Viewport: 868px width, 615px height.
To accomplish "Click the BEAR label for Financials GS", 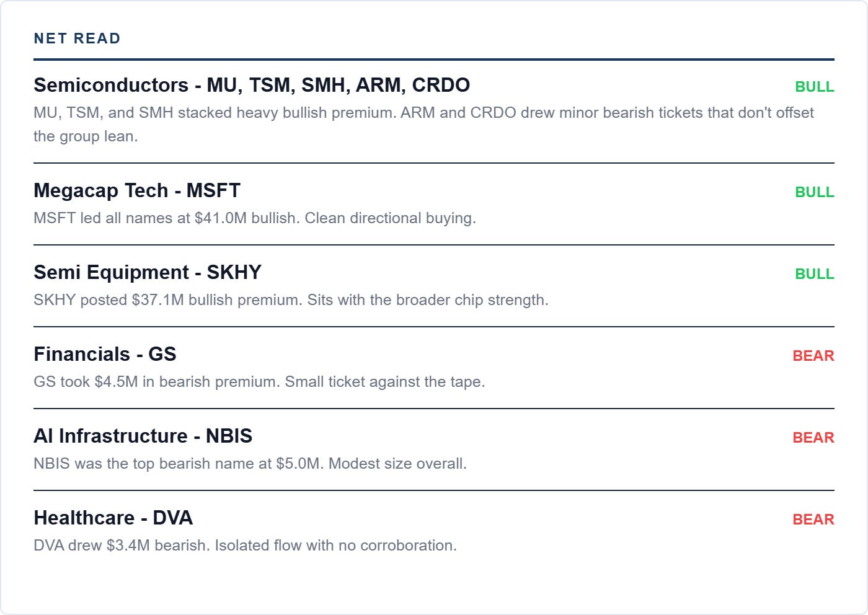I will coord(813,356).
